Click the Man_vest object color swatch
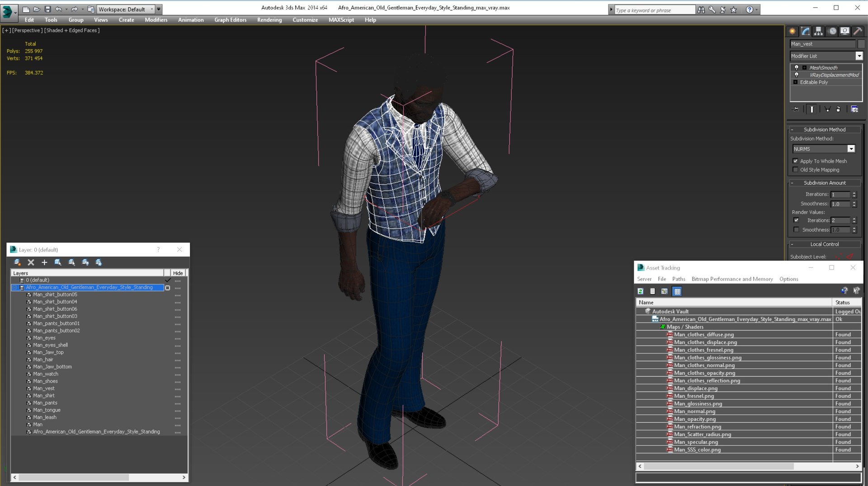The height and width of the screenshot is (486, 868). point(861,44)
